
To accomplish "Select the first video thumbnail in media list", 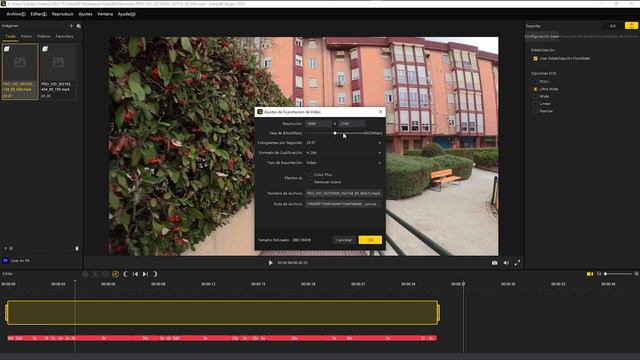I will [20, 71].
